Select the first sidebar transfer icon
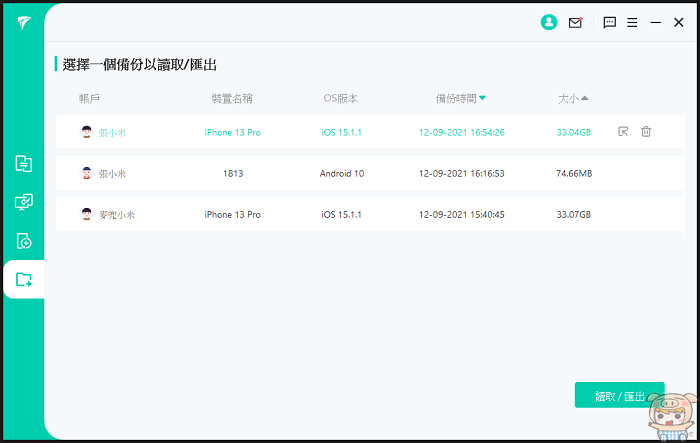The width and height of the screenshot is (700, 443). click(24, 164)
